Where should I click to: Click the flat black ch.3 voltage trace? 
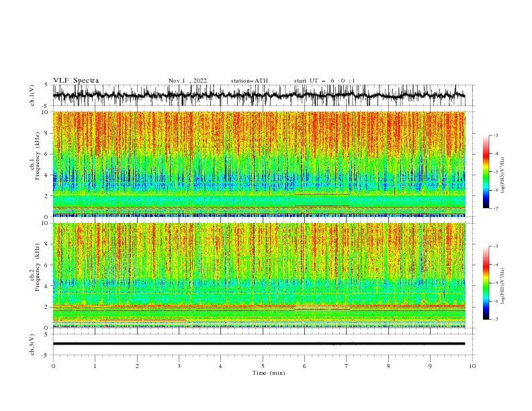(259, 344)
